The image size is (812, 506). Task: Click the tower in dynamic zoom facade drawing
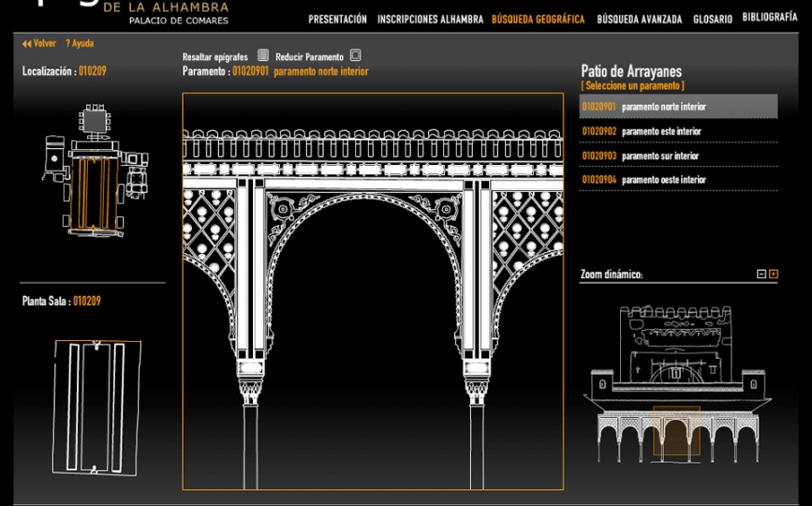(x=676, y=345)
